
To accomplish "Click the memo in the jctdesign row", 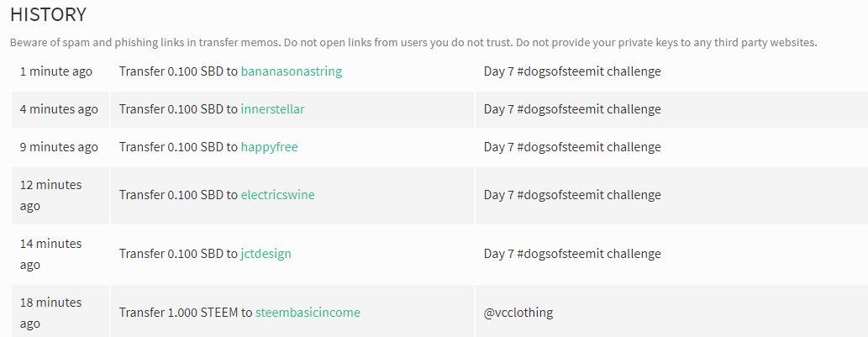I will [x=572, y=254].
